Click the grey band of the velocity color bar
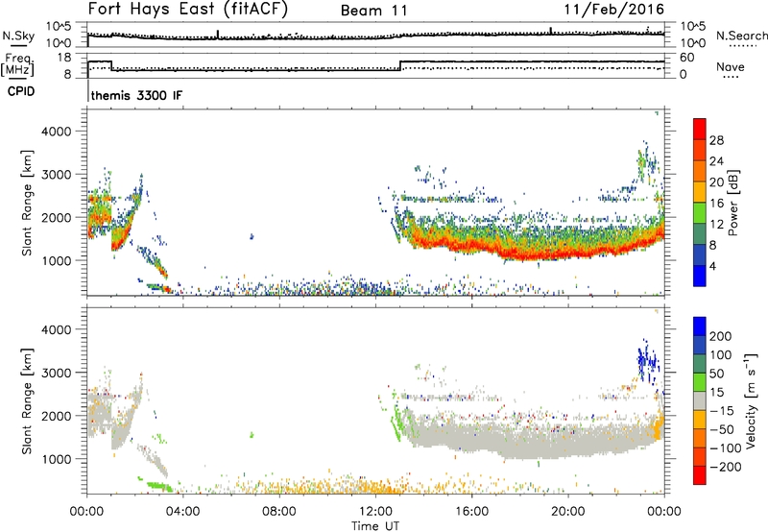 click(x=700, y=400)
